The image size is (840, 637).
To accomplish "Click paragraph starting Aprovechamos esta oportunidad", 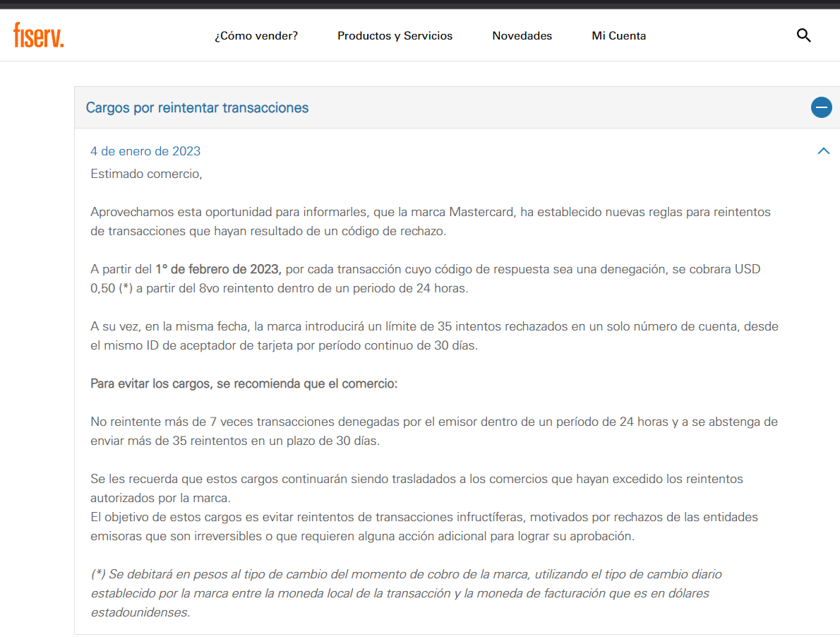I will coord(430,221).
